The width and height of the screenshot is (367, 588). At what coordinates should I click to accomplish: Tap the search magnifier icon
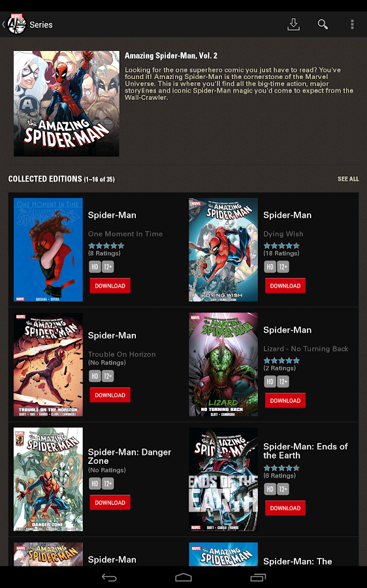(x=323, y=24)
